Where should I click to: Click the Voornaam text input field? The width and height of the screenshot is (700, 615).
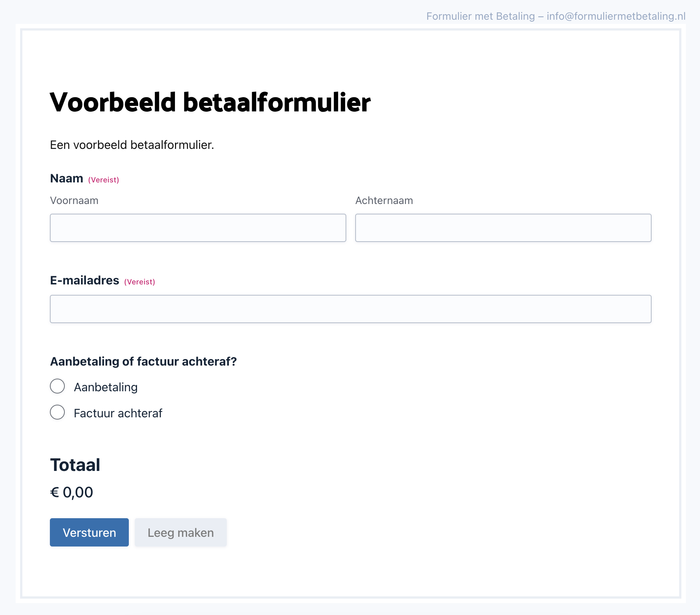click(198, 228)
